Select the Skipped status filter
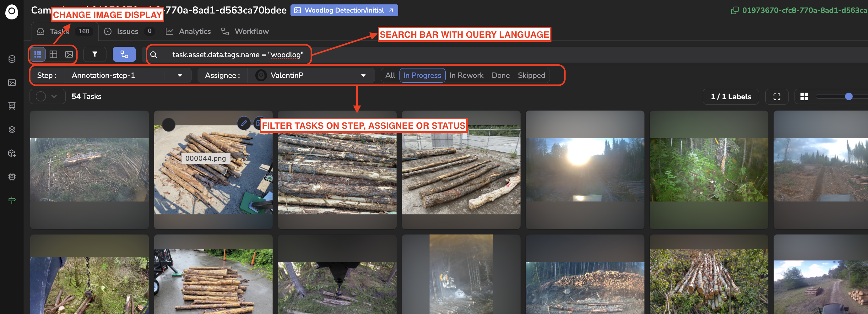Viewport: 868px width, 314px height. (x=531, y=75)
